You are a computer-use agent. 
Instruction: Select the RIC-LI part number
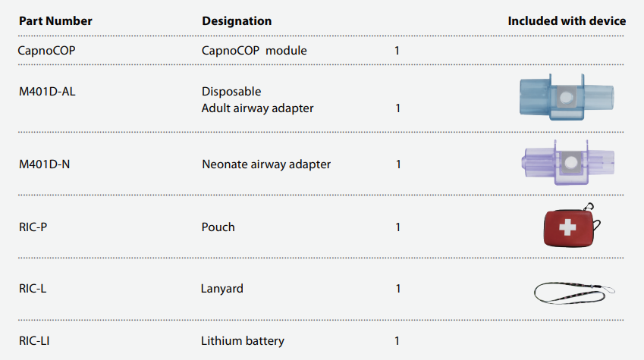(x=34, y=341)
